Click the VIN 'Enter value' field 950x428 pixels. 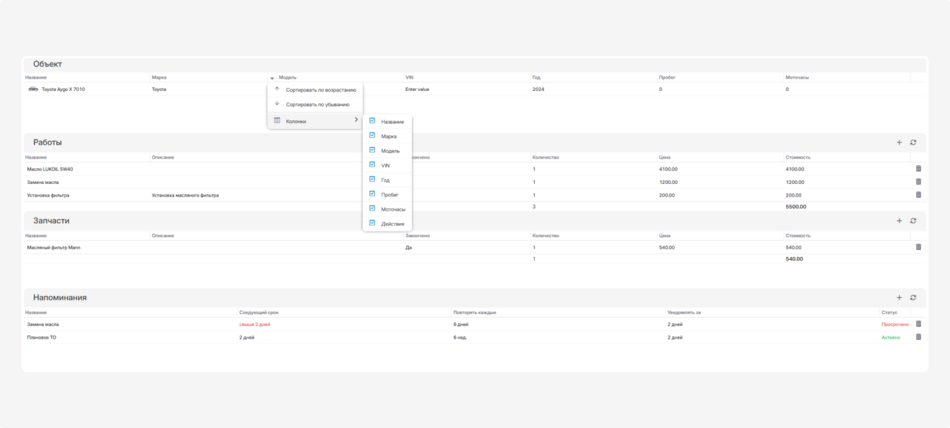417,89
